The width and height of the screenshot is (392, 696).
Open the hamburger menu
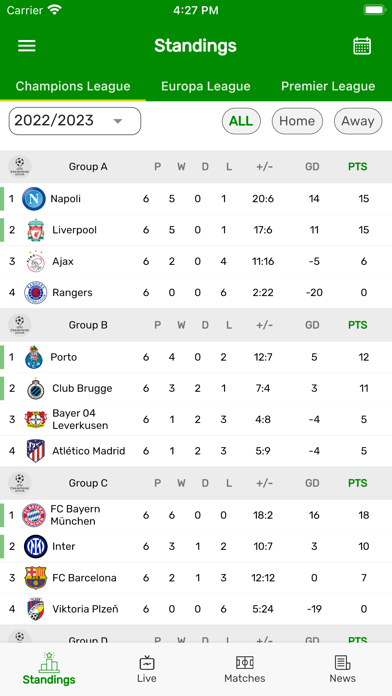tap(27, 46)
